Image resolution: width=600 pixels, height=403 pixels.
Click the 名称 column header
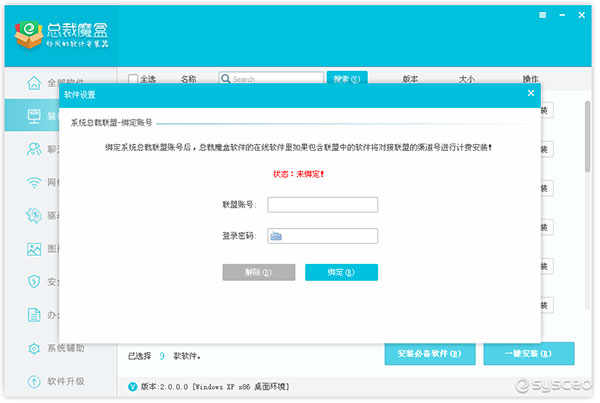pyautogui.click(x=188, y=79)
